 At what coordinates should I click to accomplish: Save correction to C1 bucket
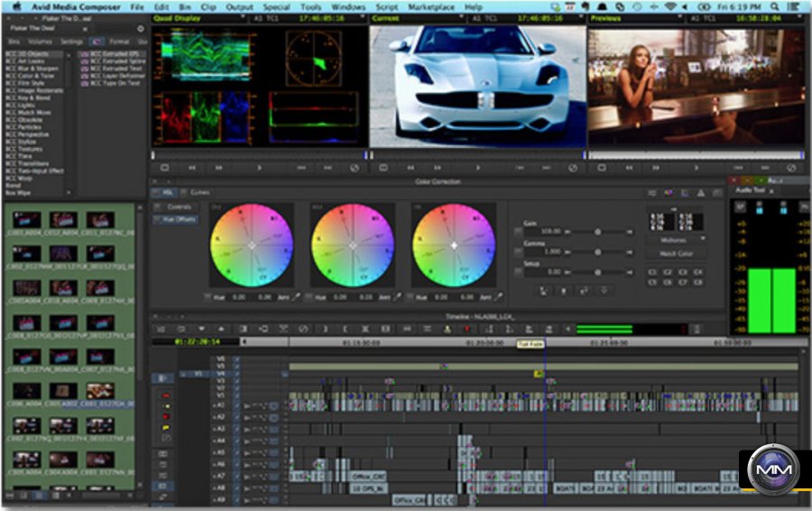[x=652, y=272]
